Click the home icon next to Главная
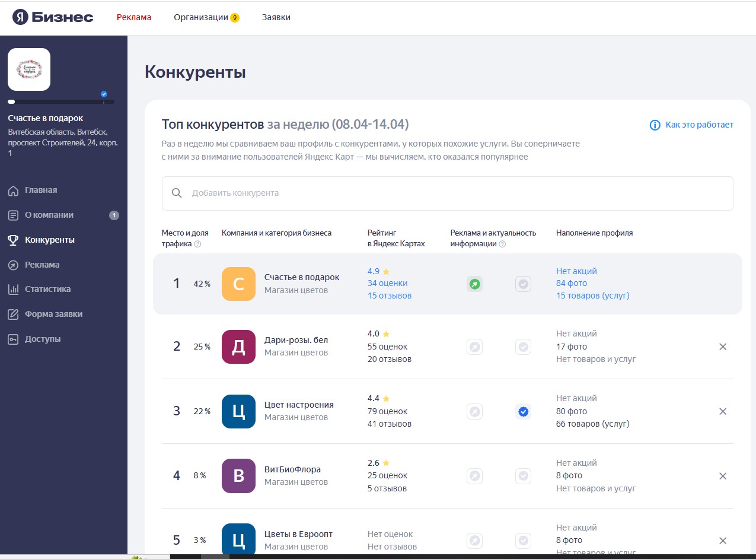756x559 pixels. [x=13, y=190]
